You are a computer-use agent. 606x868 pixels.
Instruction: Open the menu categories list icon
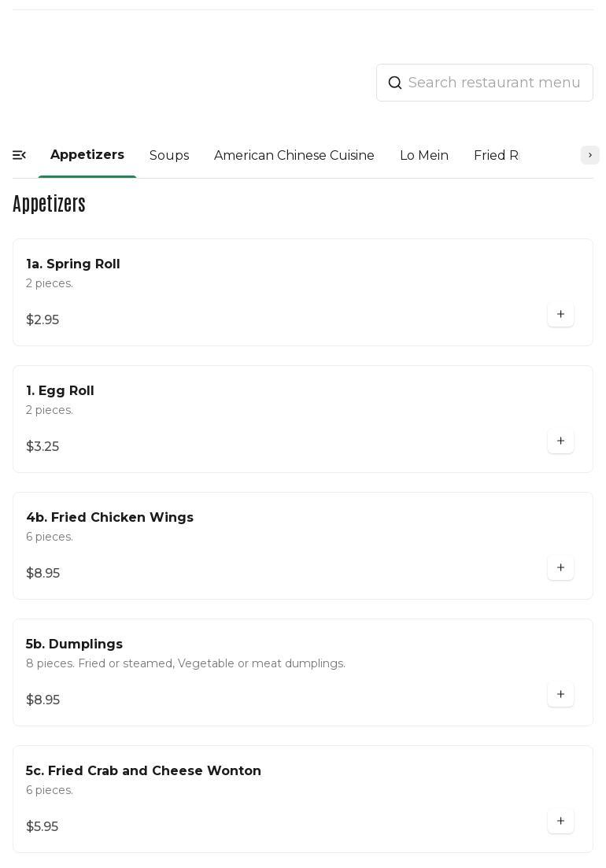pyautogui.click(x=20, y=156)
